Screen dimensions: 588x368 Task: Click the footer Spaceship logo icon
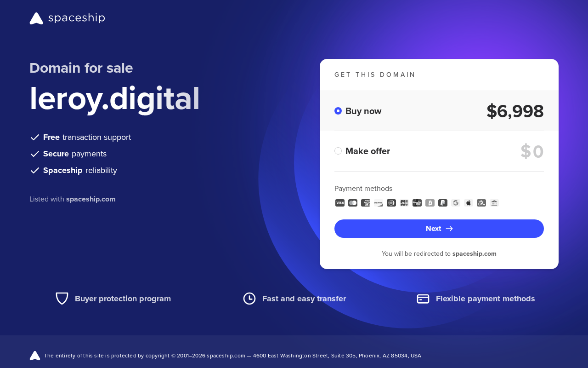[35, 356]
